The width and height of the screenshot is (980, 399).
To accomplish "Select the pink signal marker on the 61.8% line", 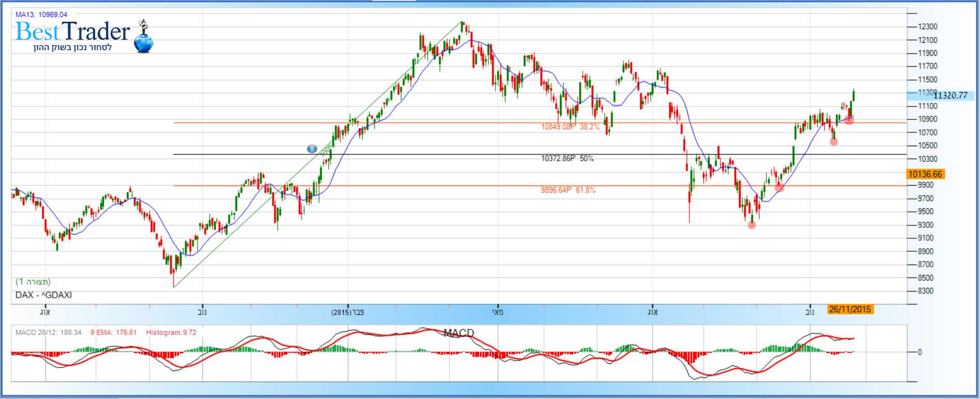I will (x=779, y=188).
